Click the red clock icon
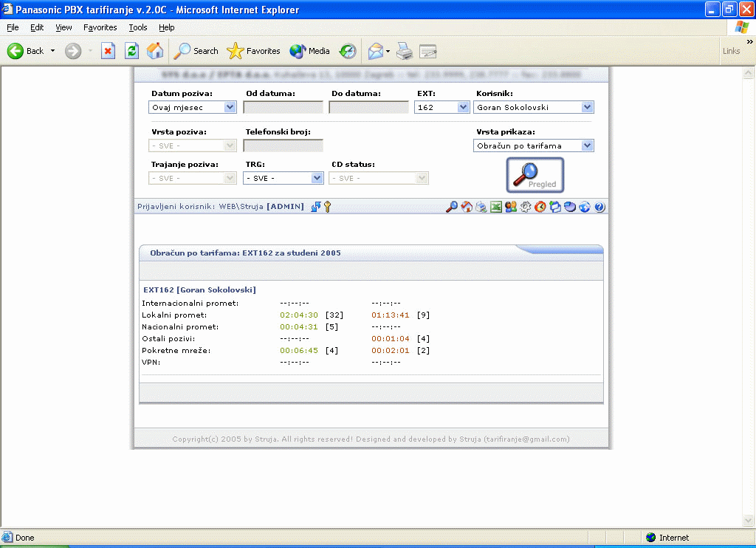This screenshot has width=756, height=548. [540, 207]
